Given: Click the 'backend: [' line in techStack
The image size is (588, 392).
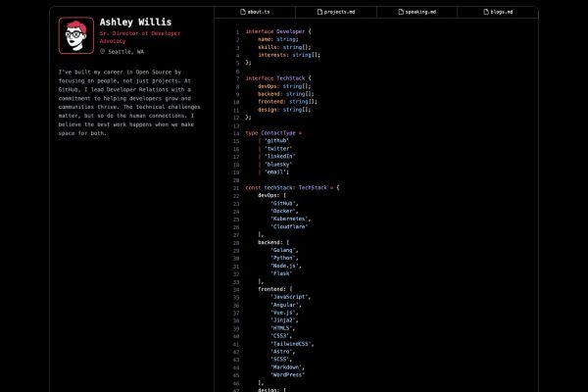Looking at the screenshot, I should (x=273, y=242).
